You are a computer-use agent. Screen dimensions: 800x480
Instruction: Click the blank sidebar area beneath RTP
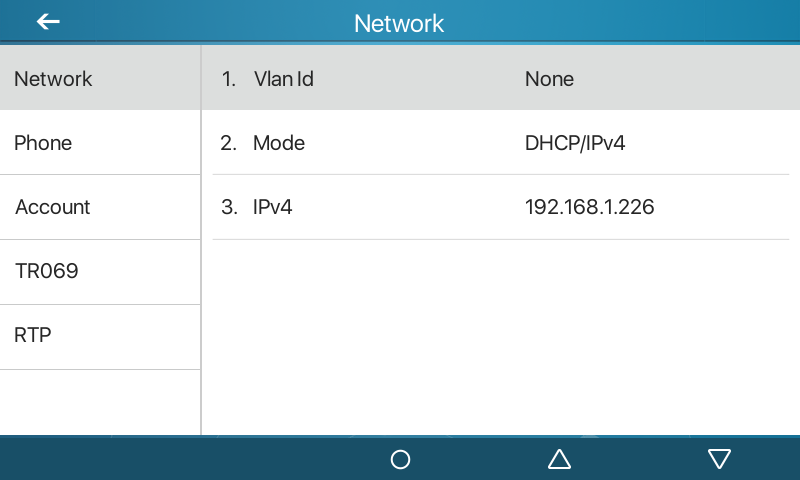(x=100, y=402)
